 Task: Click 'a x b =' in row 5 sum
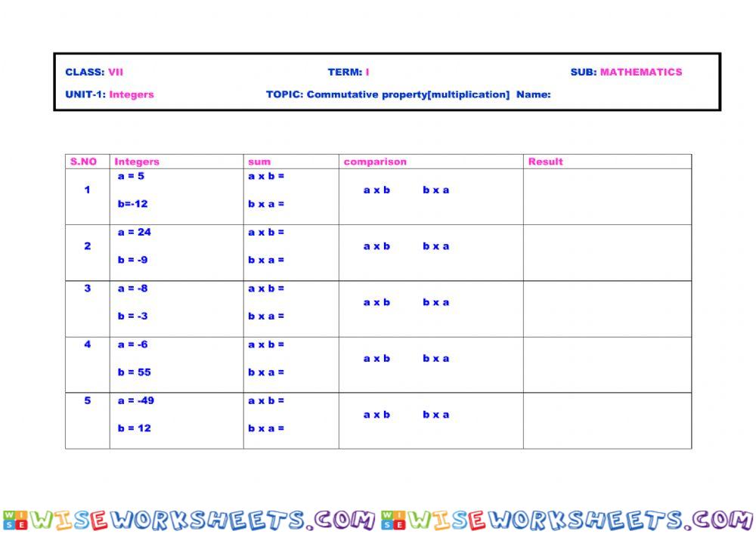(266, 400)
